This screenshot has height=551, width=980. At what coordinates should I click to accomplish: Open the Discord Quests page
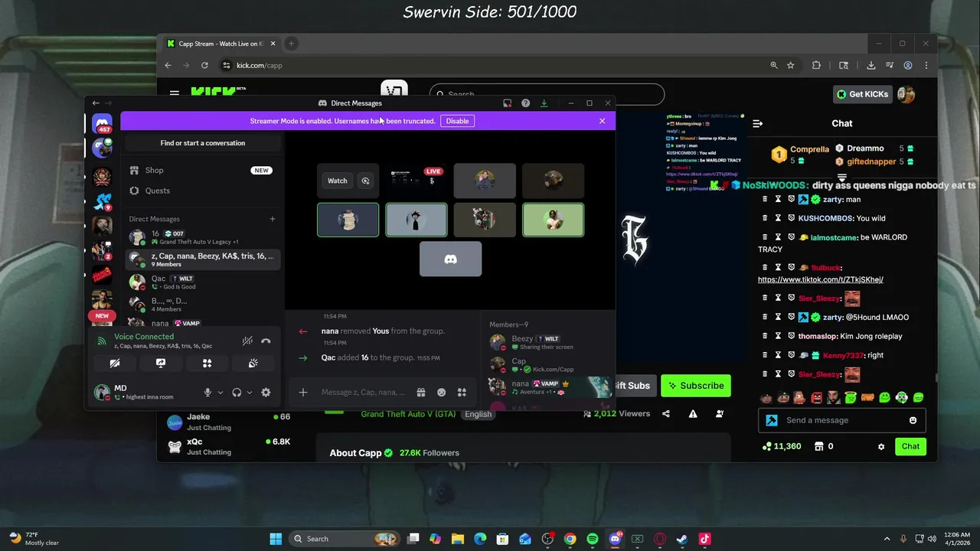click(202, 191)
